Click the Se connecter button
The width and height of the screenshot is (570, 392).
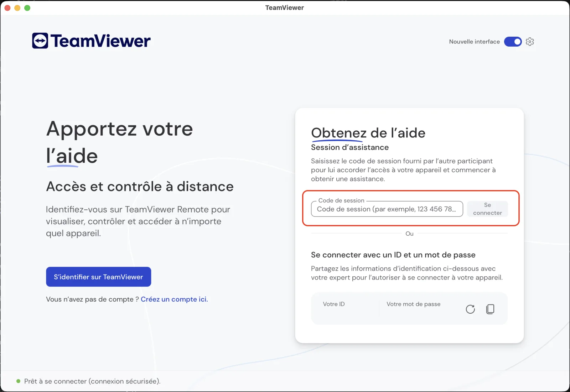[x=487, y=209]
